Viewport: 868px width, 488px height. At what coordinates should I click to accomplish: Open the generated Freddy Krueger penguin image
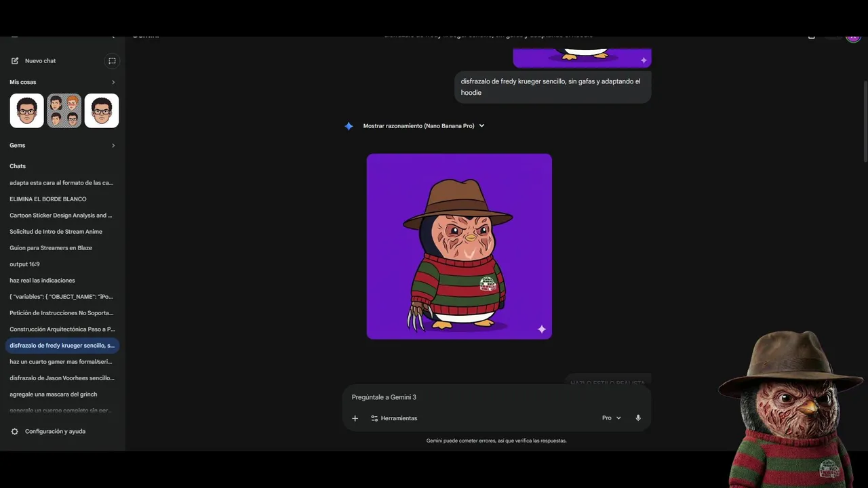tap(459, 246)
